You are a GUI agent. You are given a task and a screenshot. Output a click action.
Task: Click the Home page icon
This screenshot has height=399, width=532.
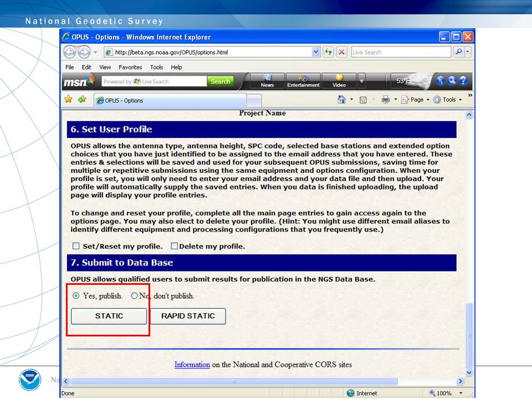342,99
